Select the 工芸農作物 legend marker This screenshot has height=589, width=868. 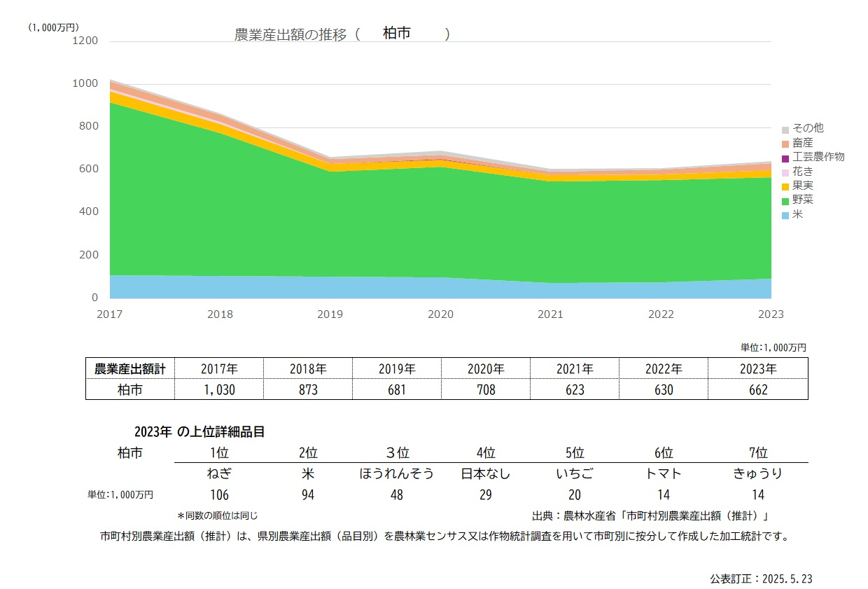pos(787,157)
